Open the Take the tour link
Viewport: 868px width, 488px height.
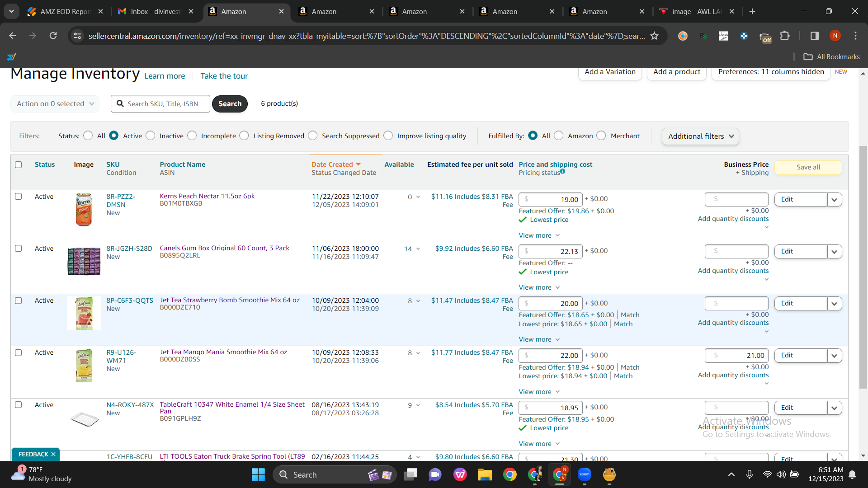click(x=224, y=76)
